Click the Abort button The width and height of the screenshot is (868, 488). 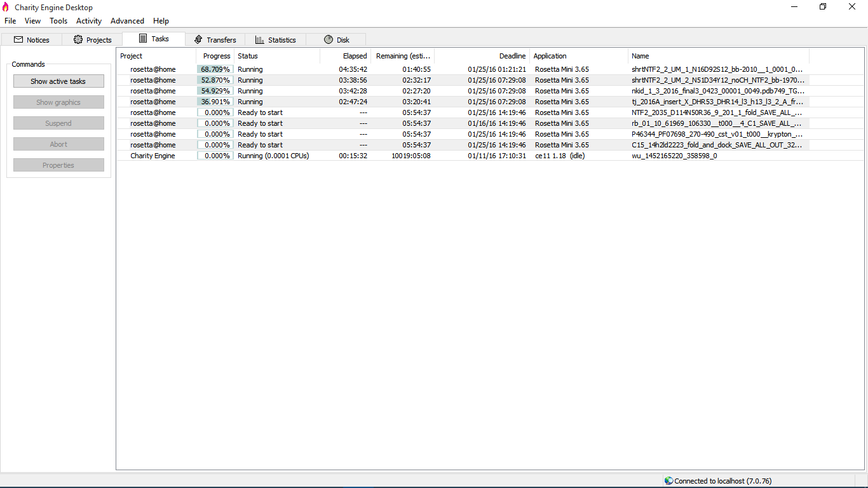pos(58,144)
